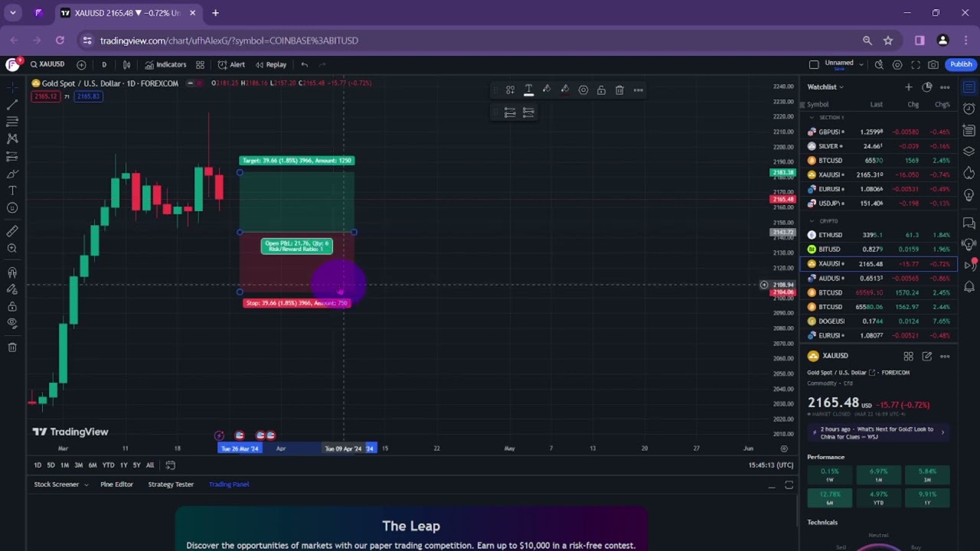980x551 pixels.
Task: Open the Pine Editor tab
Action: (116, 484)
